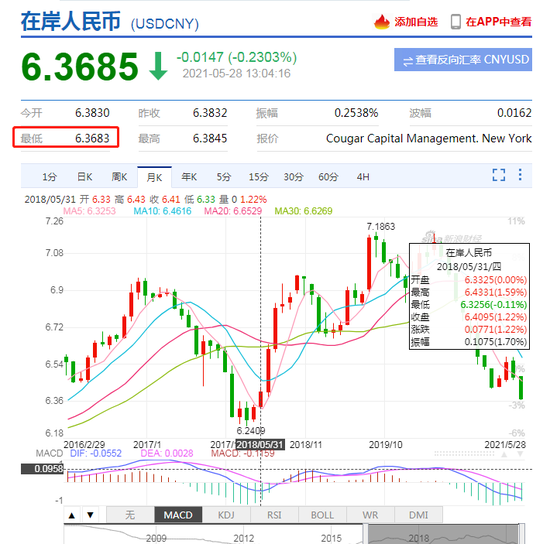Click the MA10: 6.4616 legend label
The image size is (550, 544).
(x=162, y=211)
